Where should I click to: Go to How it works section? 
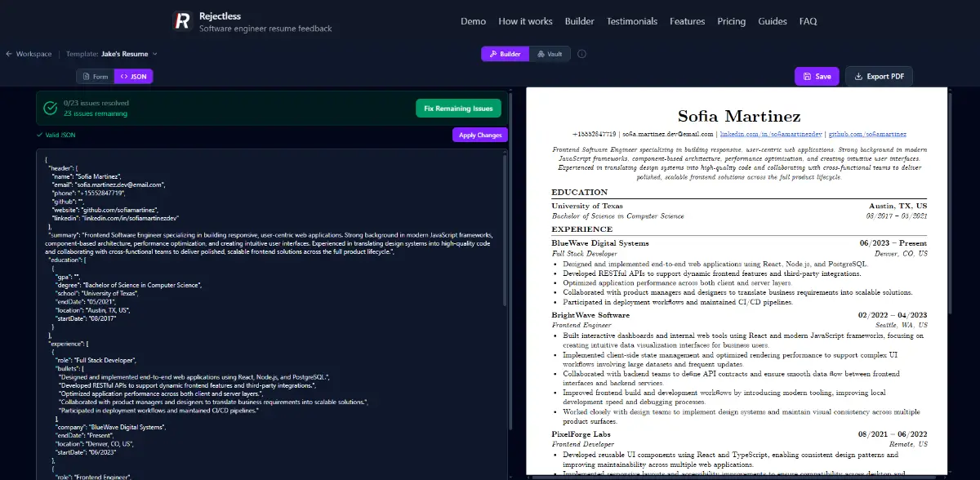tap(525, 21)
